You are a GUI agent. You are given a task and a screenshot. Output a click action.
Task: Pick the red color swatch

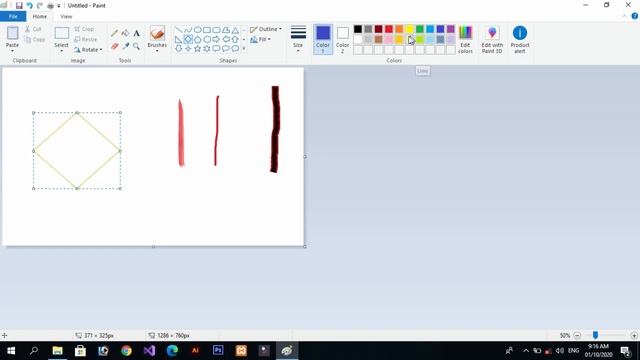[x=389, y=29]
